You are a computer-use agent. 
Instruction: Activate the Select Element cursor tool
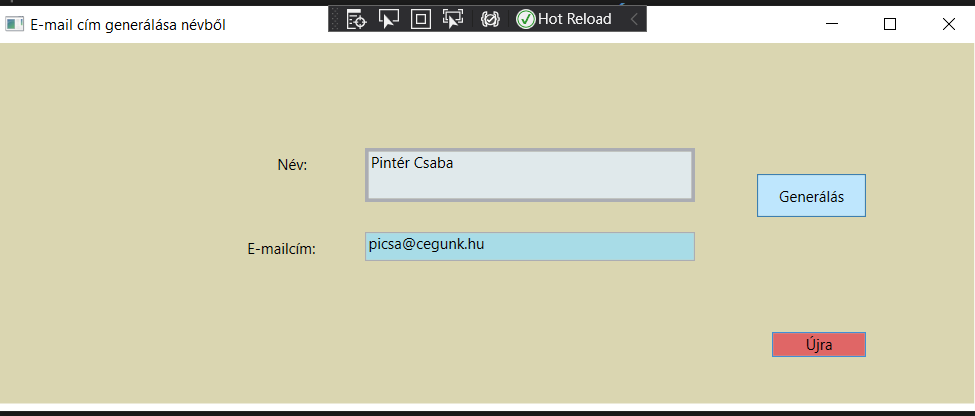click(x=389, y=18)
